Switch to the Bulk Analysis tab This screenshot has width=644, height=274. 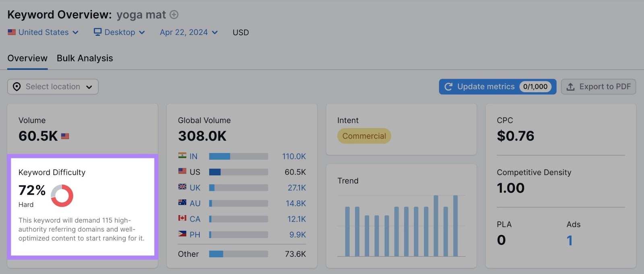tap(85, 58)
